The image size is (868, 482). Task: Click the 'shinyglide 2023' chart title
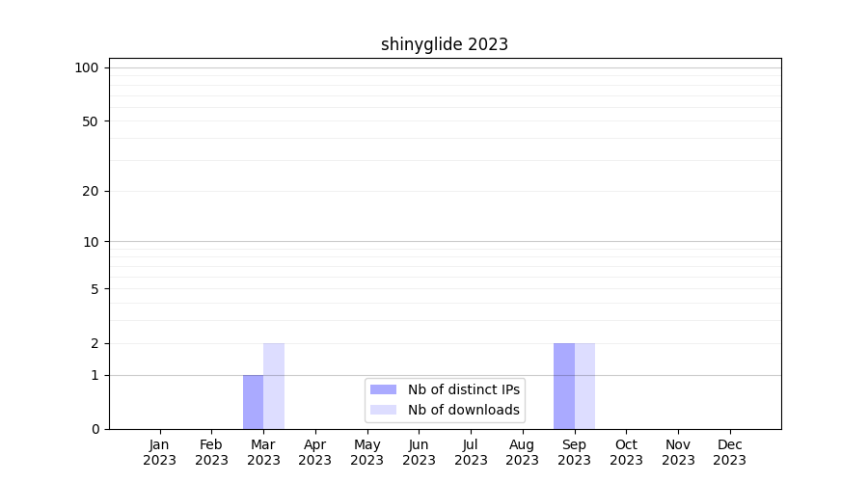pos(444,44)
